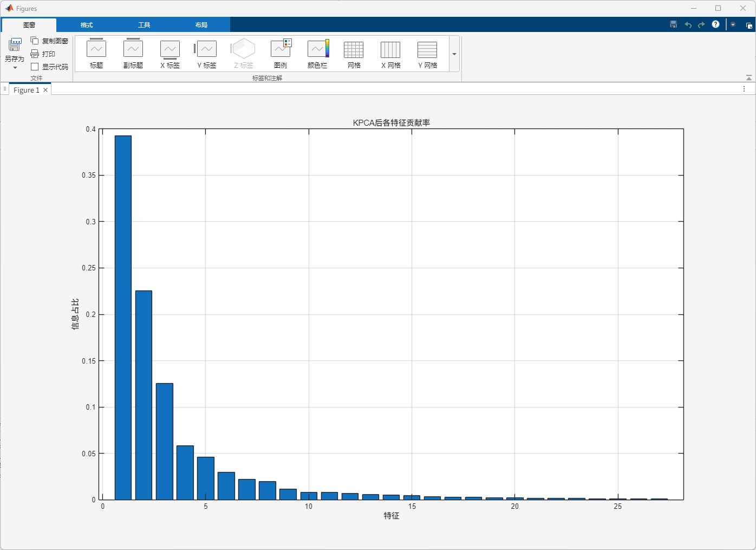Switch to the 图窗 ribbon tab
756x550 pixels.
29,25
